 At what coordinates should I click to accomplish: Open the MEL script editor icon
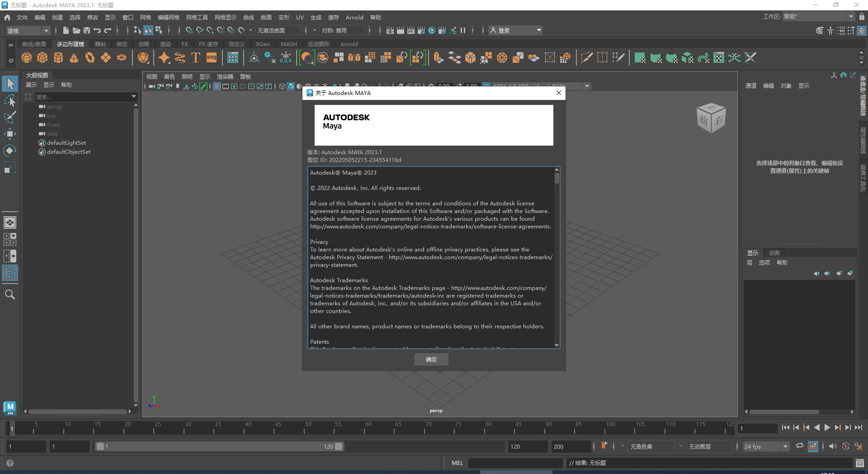tap(860, 463)
